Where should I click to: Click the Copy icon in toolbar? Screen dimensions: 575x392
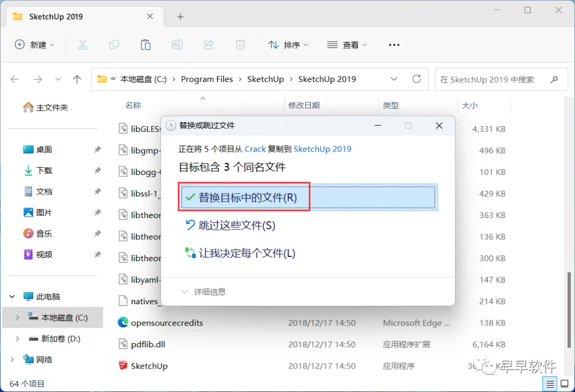114,45
